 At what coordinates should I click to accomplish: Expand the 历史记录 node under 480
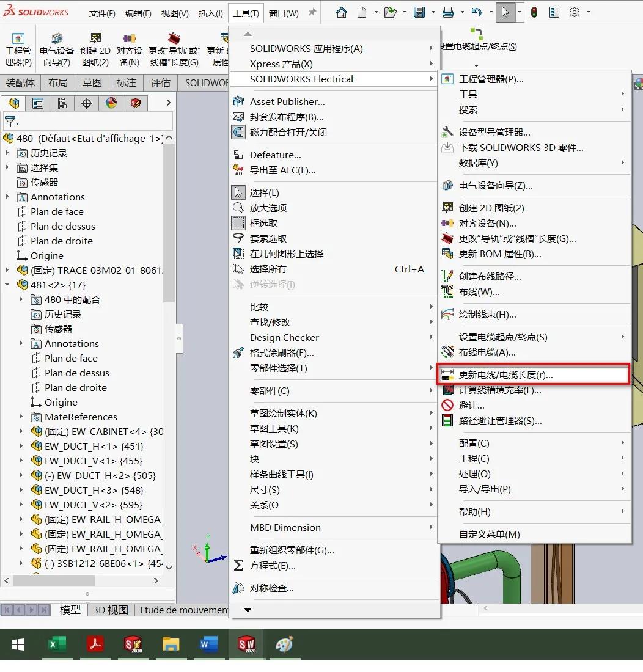7,153
